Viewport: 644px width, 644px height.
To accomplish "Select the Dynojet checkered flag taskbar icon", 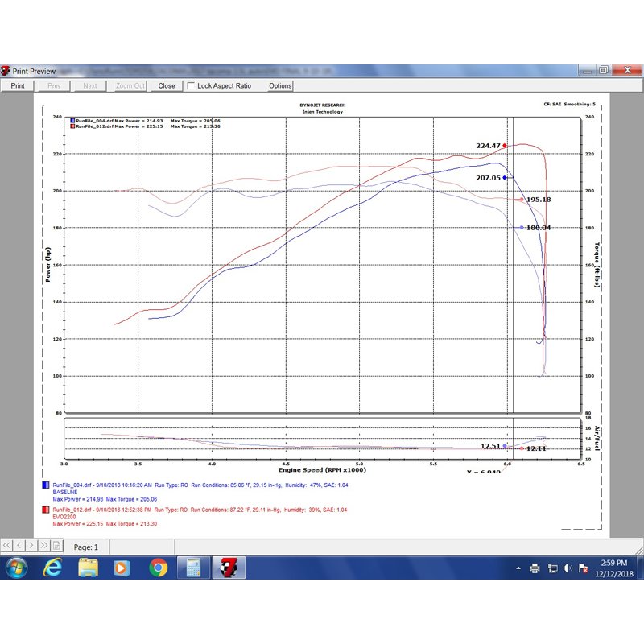I will pyautogui.click(x=229, y=568).
